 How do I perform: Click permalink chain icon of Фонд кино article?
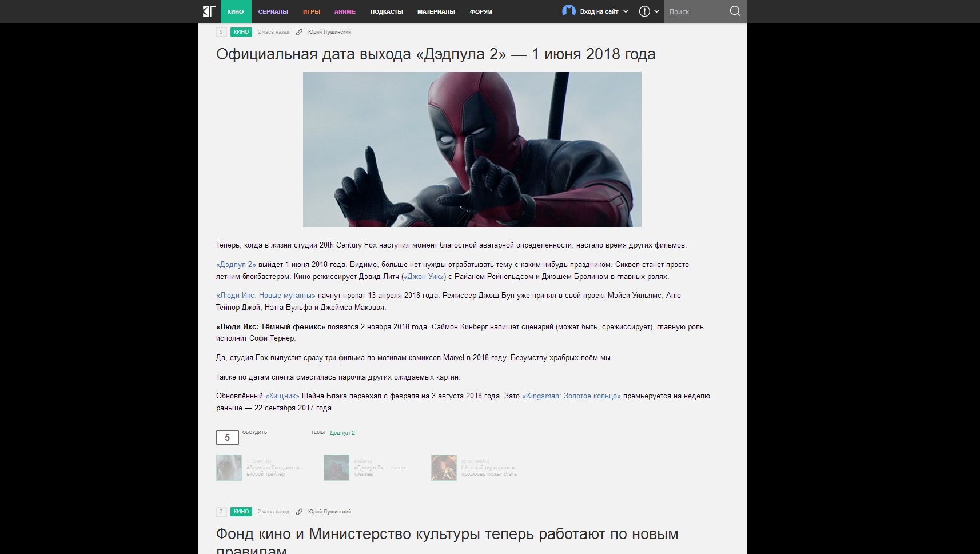[299, 512]
